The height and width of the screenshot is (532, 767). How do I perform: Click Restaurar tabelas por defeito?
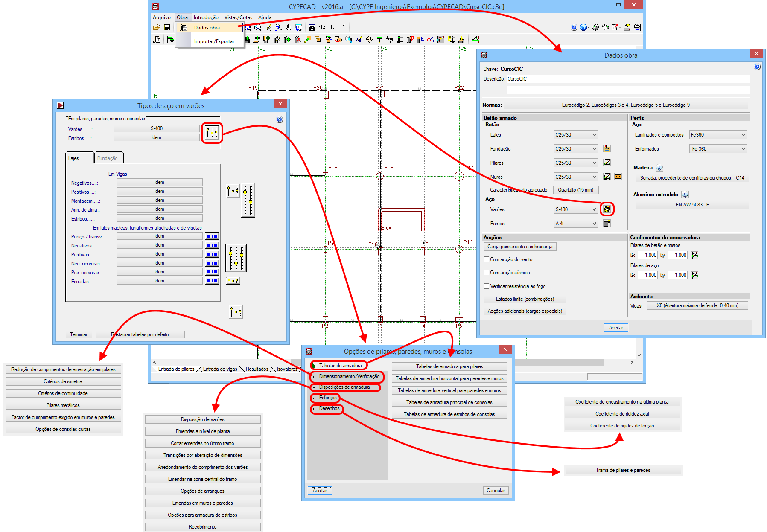140,334
